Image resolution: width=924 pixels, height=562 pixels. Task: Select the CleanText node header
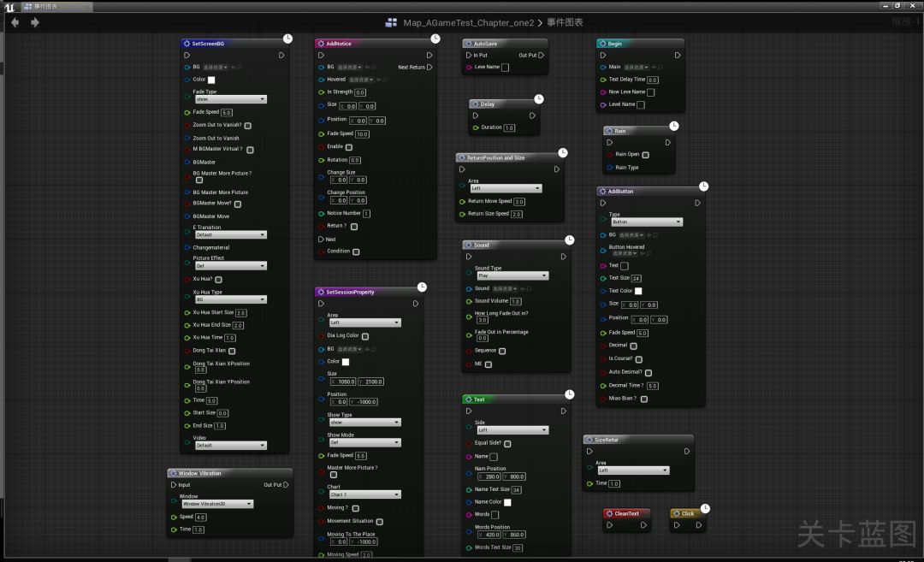tap(626, 514)
